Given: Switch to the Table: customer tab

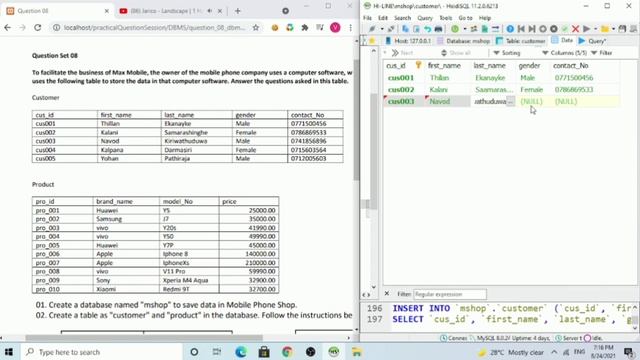Looking at the screenshot, I should click(521, 41).
